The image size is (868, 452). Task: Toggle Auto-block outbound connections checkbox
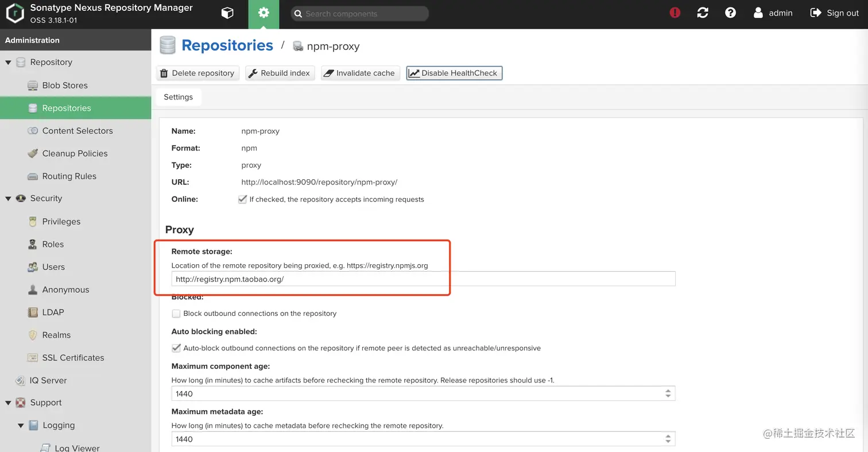[x=176, y=348]
